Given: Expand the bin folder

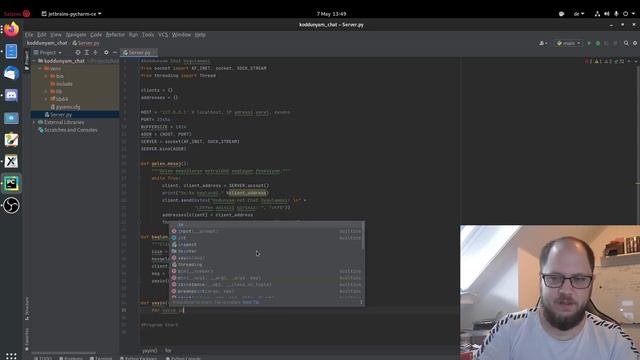Looking at the screenshot, I should pos(46,76).
